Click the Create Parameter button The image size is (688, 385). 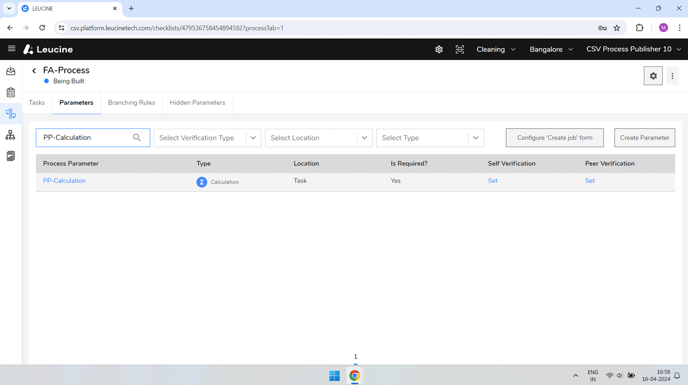point(645,137)
